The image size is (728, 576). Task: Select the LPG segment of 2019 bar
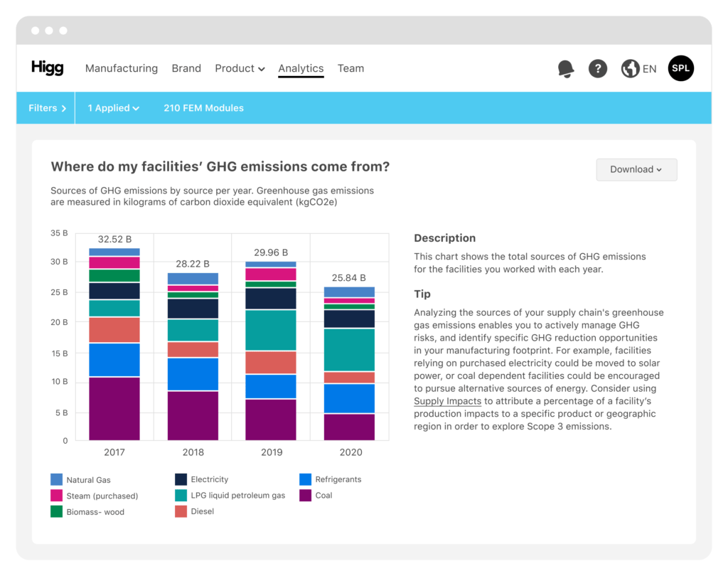(x=271, y=330)
